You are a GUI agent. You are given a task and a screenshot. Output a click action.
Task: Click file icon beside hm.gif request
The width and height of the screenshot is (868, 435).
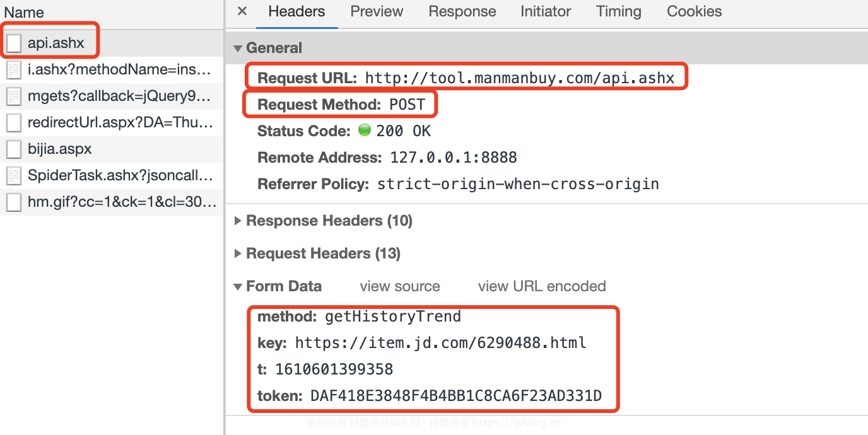tap(14, 202)
